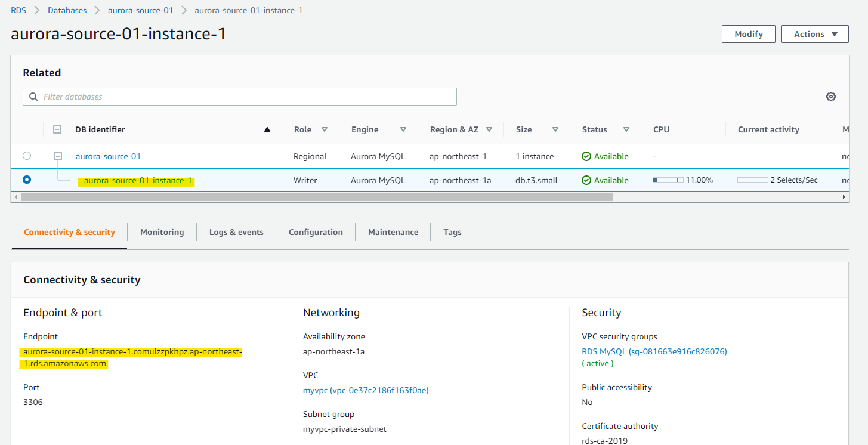Click the horizontal table scrollbar thumb
The height and width of the screenshot is (445, 868).
click(x=317, y=197)
